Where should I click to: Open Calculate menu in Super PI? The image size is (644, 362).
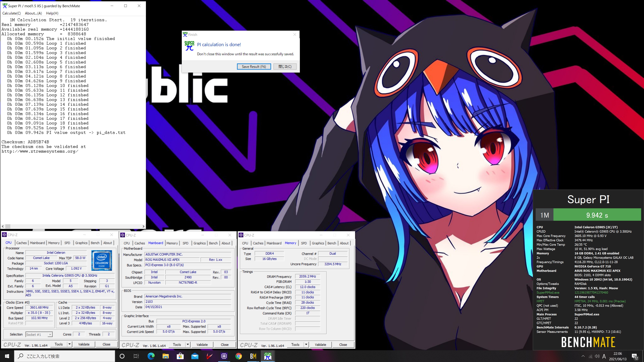[12, 13]
